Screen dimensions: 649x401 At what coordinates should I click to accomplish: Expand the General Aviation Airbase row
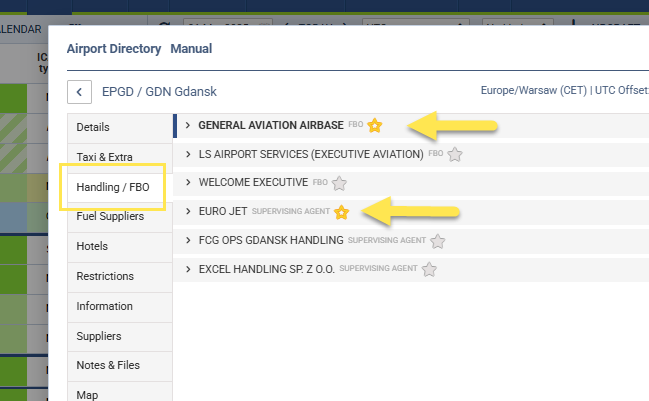point(188,125)
